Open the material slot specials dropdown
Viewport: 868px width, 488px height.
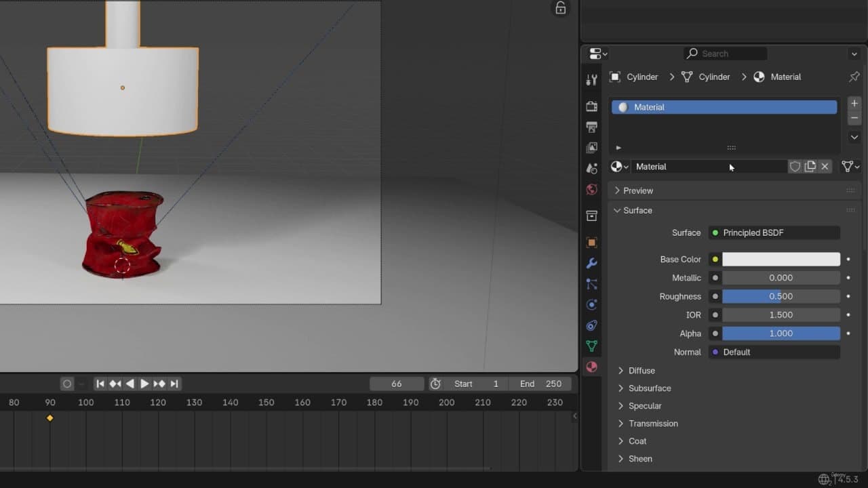[854, 137]
